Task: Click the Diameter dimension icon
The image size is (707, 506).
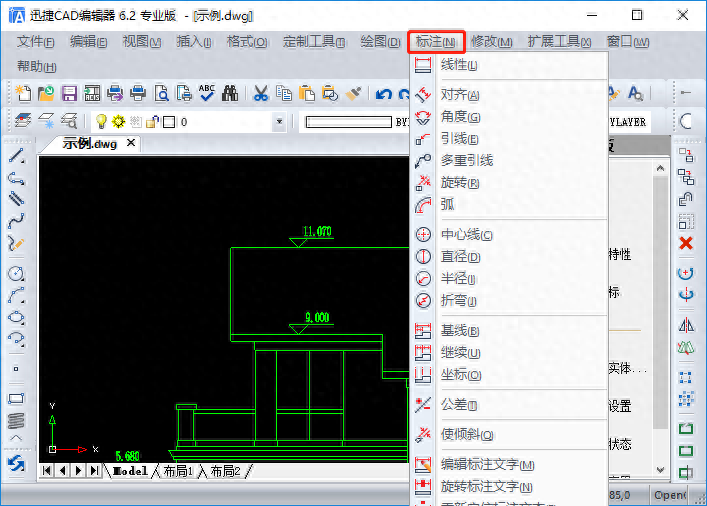Action: point(423,256)
